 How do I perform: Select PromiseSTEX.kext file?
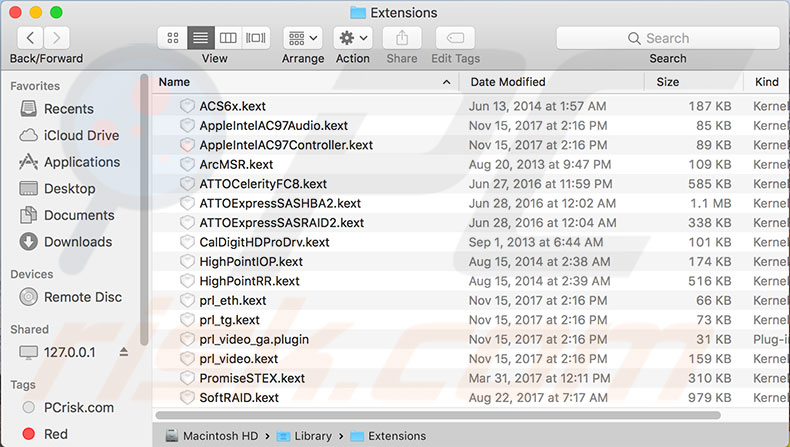coord(252,378)
